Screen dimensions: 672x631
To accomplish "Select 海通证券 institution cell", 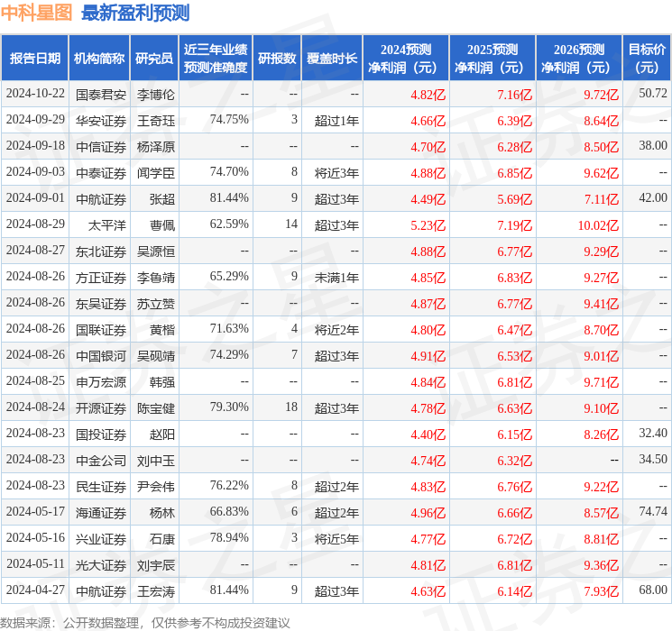I will click(101, 513).
